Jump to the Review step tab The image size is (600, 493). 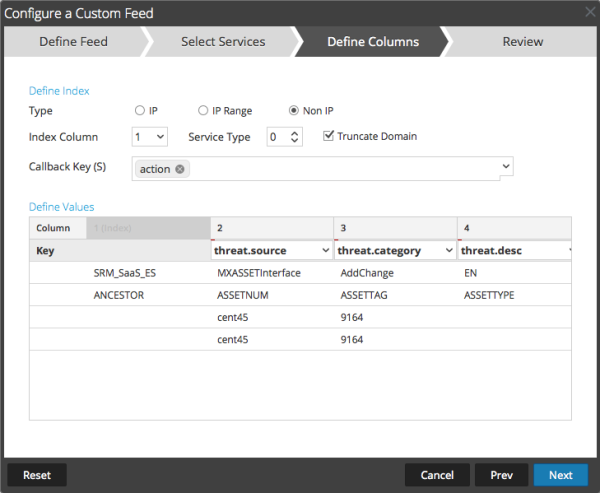(522, 42)
